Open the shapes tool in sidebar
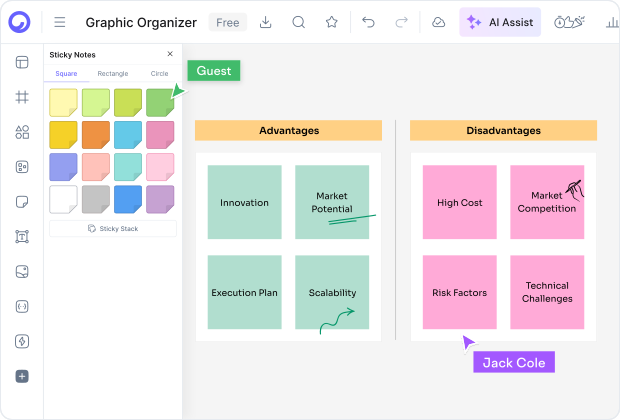The height and width of the screenshot is (420, 620). tap(22, 132)
